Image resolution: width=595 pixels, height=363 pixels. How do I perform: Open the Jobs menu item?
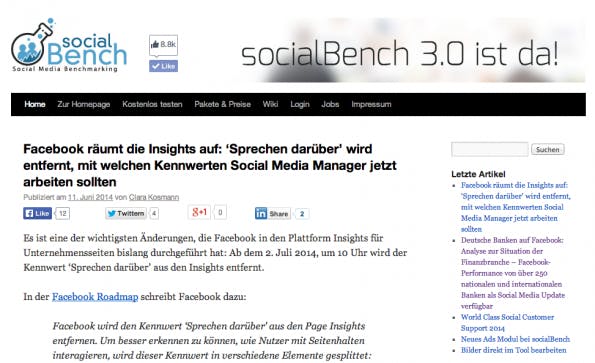330,104
